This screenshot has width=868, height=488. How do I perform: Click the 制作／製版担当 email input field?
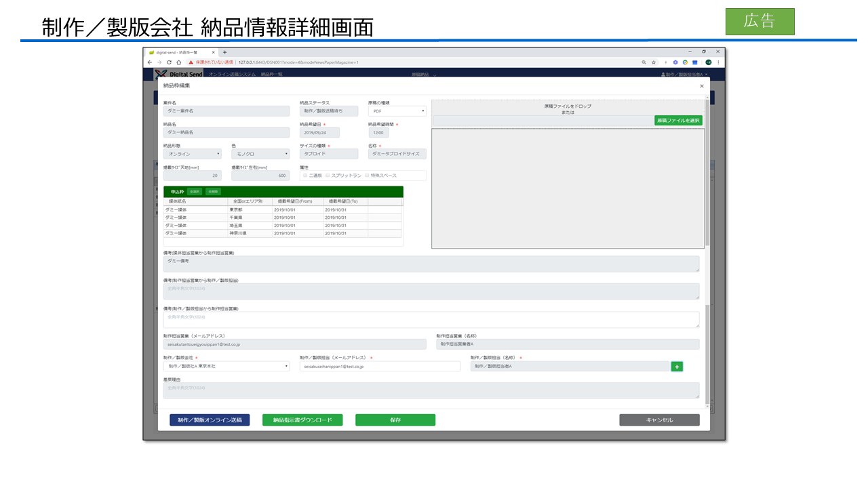(x=380, y=366)
